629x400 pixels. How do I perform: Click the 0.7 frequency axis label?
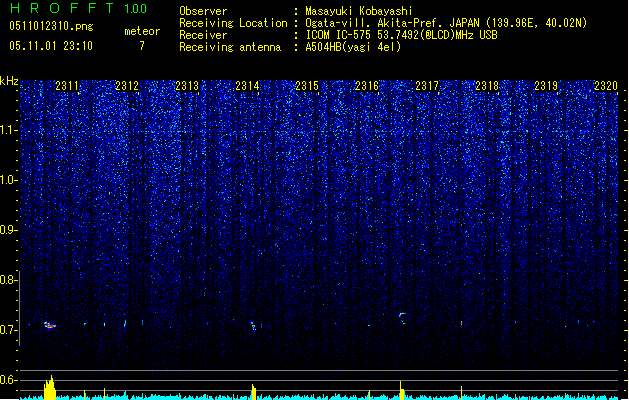pos(8,330)
